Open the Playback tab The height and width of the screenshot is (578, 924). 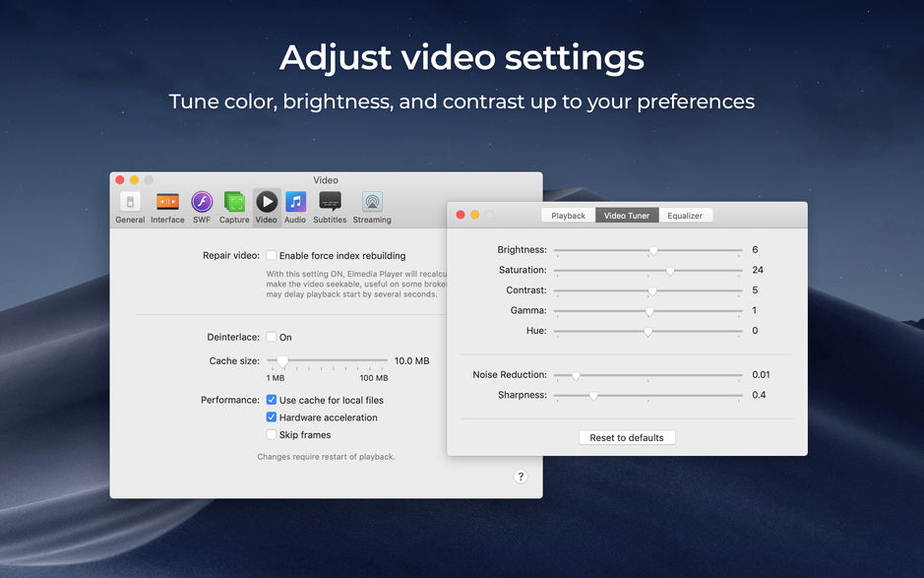tap(568, 214)
